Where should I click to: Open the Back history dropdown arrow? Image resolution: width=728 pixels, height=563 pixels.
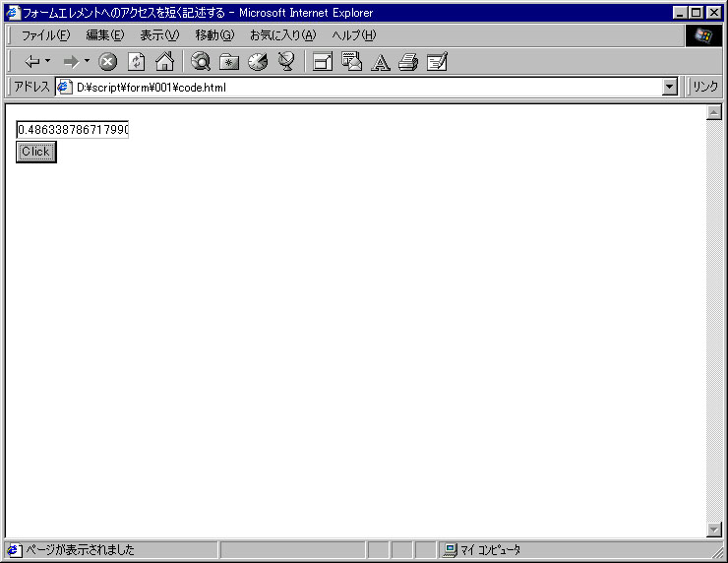click(48, 61)
